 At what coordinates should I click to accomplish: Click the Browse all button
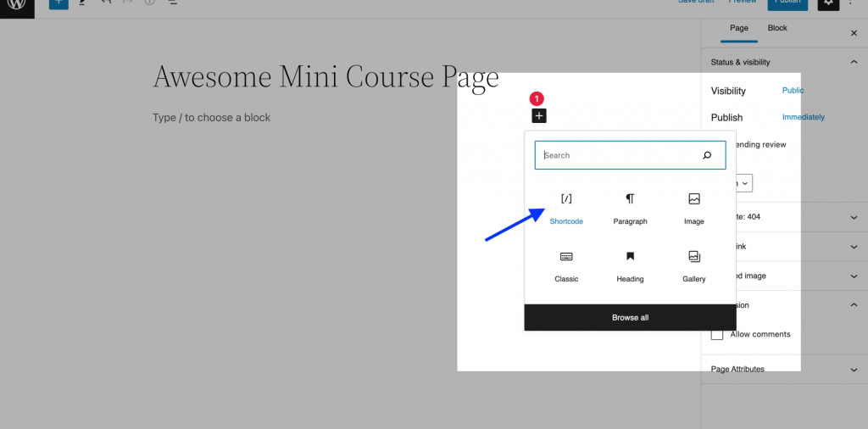point(630,317)
